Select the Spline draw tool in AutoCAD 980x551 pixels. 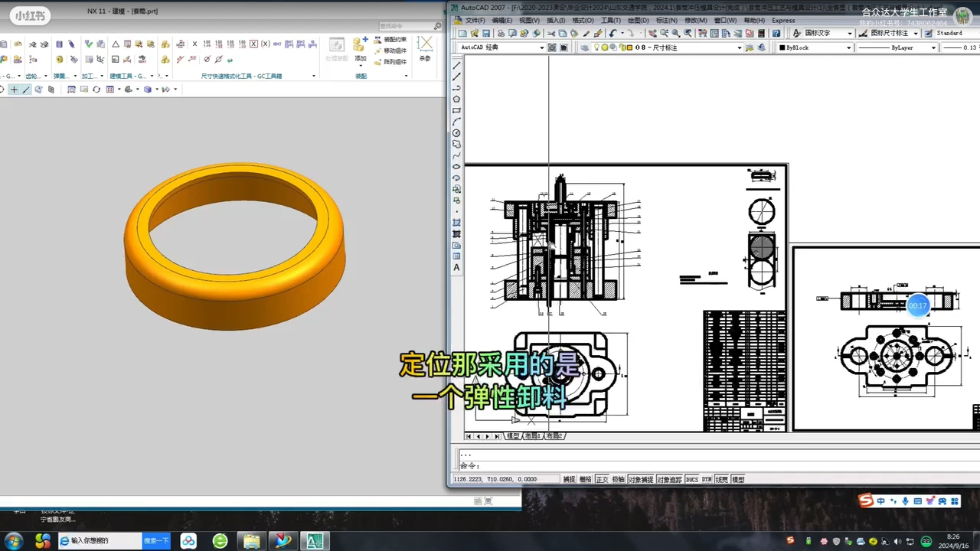457,155
